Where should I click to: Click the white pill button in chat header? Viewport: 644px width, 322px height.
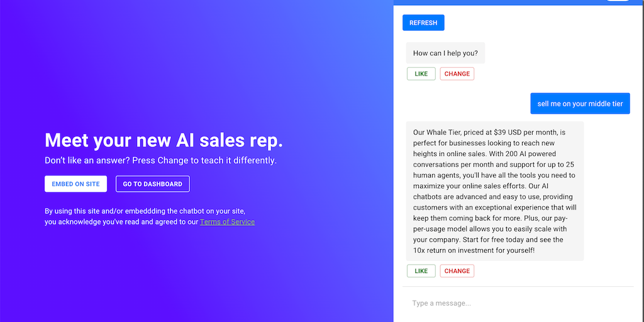[x=618, y=1]
